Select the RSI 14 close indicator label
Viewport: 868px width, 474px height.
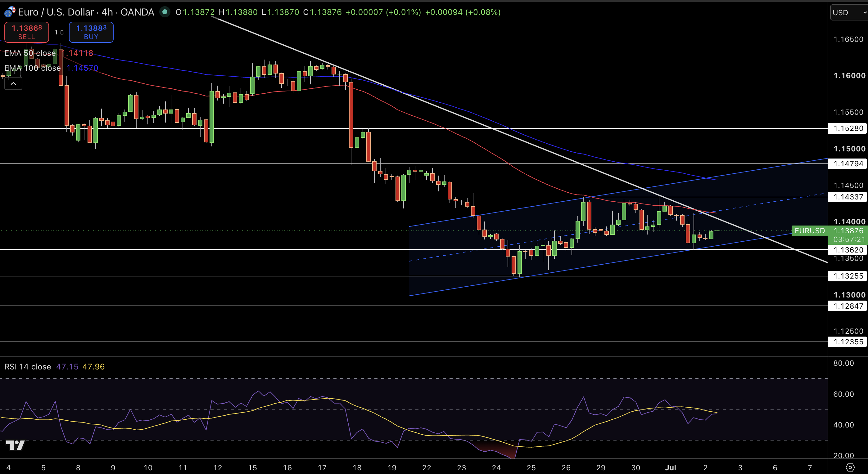[28, 367]
